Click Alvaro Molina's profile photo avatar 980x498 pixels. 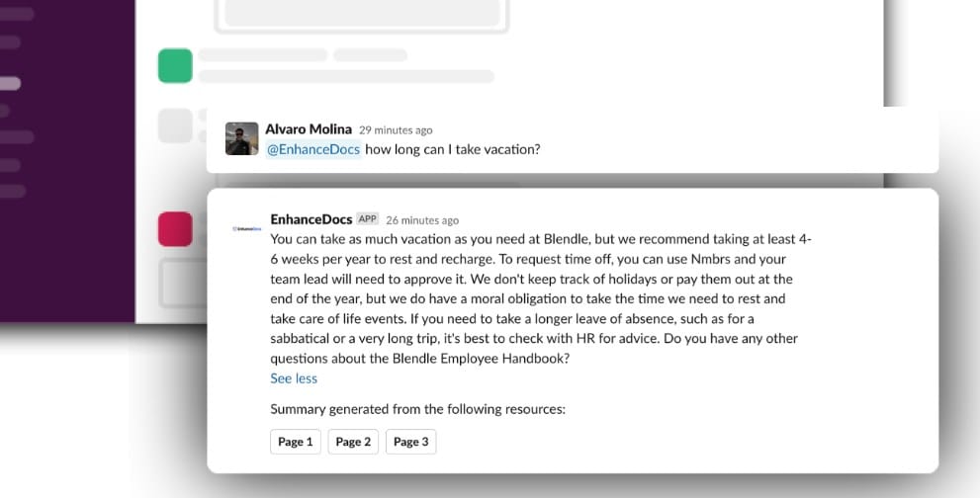241,138
